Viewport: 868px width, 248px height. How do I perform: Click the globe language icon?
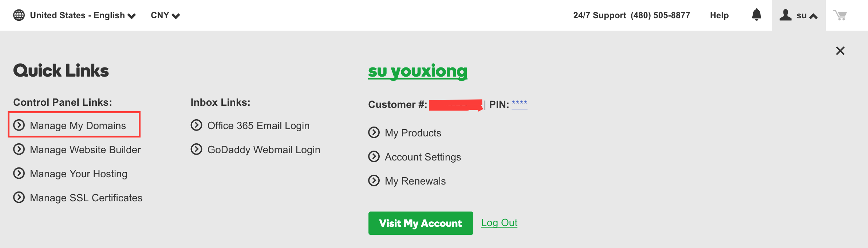[x=19, y=15]
